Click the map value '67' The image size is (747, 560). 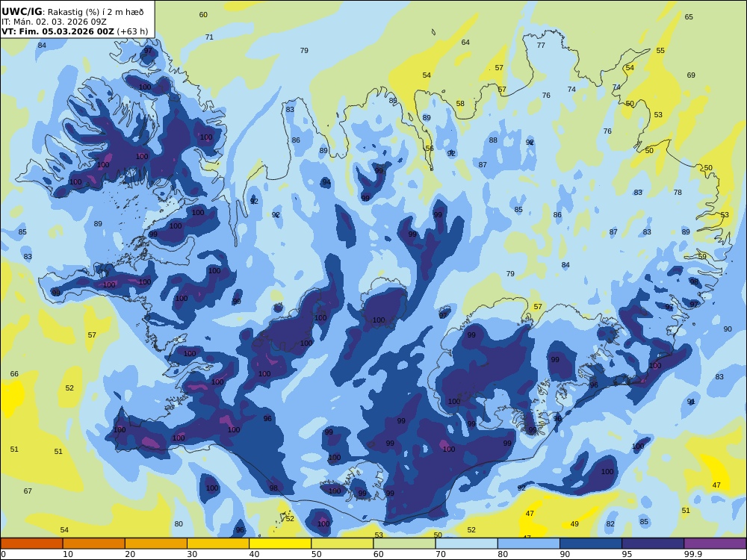pyautogui.click(x=28, y=491)
